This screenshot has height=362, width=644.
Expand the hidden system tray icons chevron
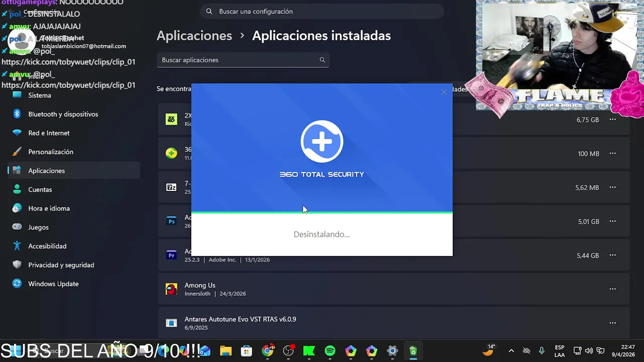tap(511, 351)
